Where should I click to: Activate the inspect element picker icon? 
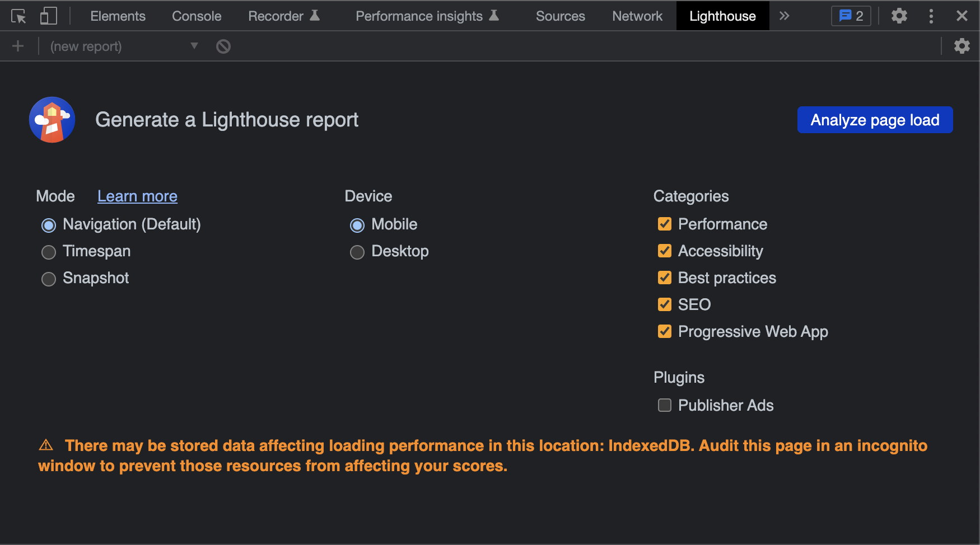[18, 16]
